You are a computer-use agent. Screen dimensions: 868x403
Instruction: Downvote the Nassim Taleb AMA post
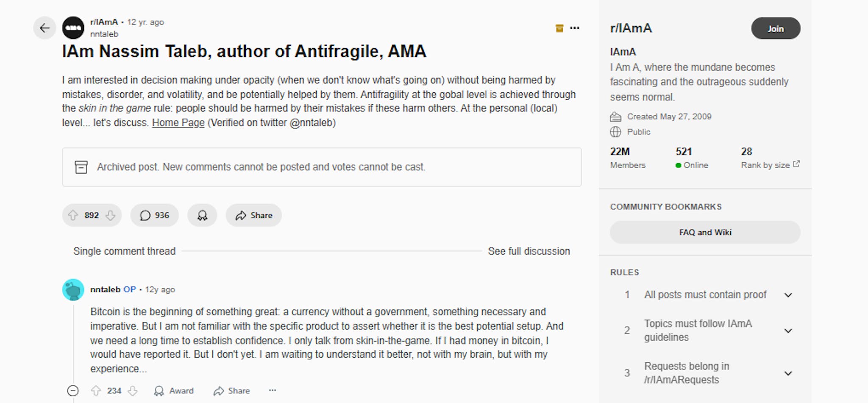click(x=111, y=215)
